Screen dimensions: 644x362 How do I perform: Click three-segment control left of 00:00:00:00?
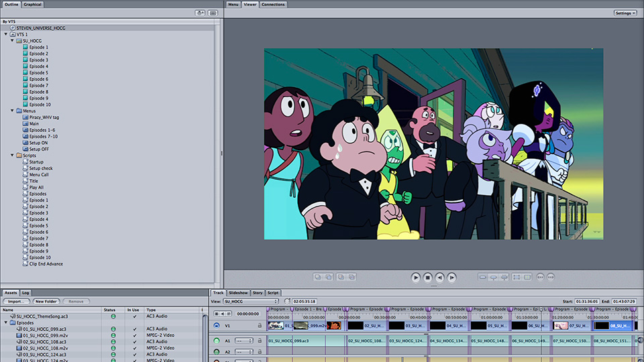(222, 314)
